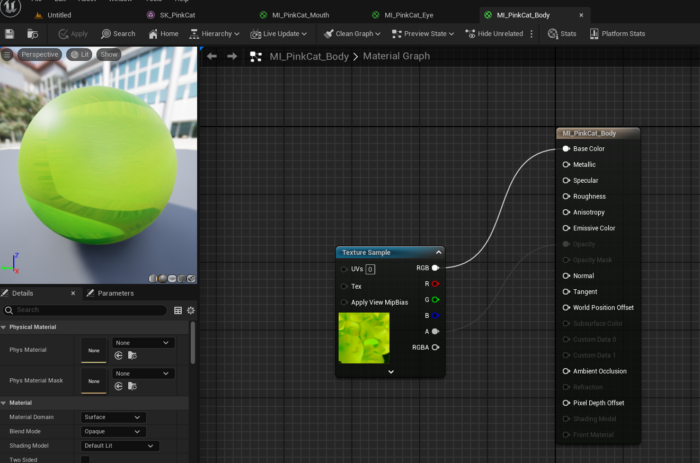The height and width of the screenshot is (463, 700).
Task: Click the Perspective viewport button
Action: tap(39, 54)
